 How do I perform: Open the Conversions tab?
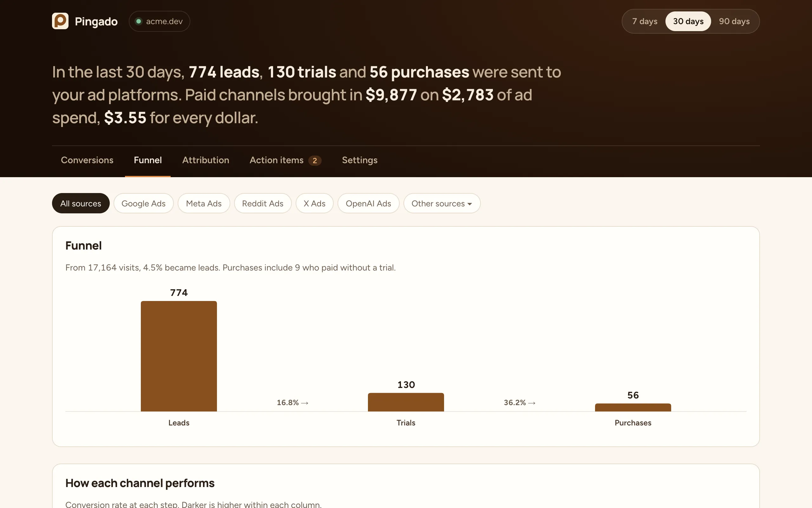[x=87, y=160]
